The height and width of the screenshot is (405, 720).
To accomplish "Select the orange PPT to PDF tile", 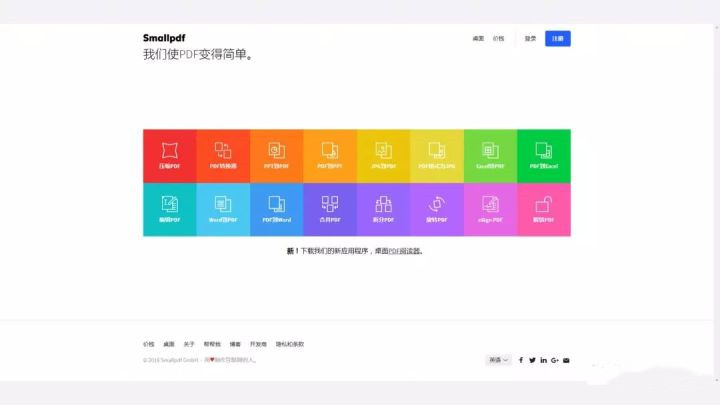I will point(276,156).
